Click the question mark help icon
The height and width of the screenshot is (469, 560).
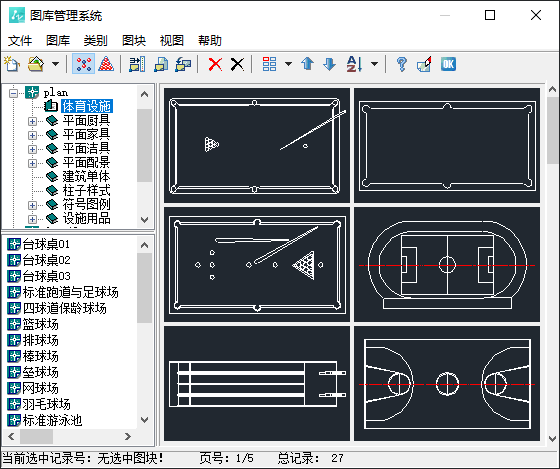pos(402,64)
